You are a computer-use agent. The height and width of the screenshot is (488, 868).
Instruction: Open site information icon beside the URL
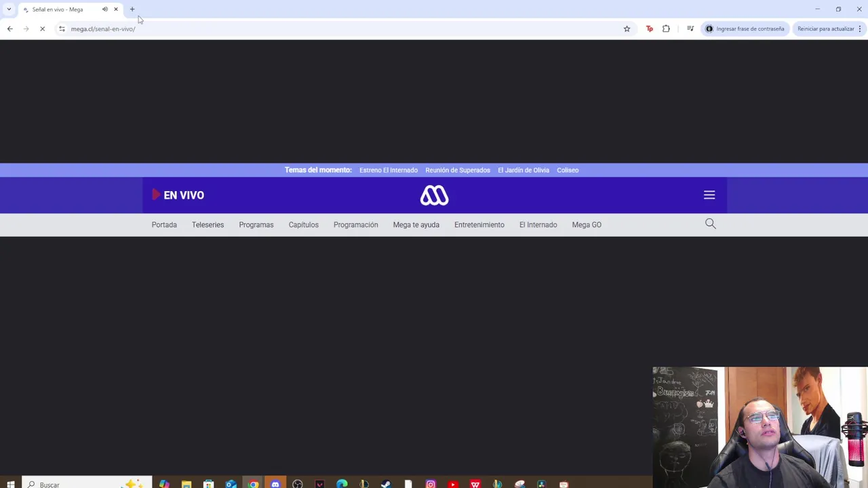62,28
